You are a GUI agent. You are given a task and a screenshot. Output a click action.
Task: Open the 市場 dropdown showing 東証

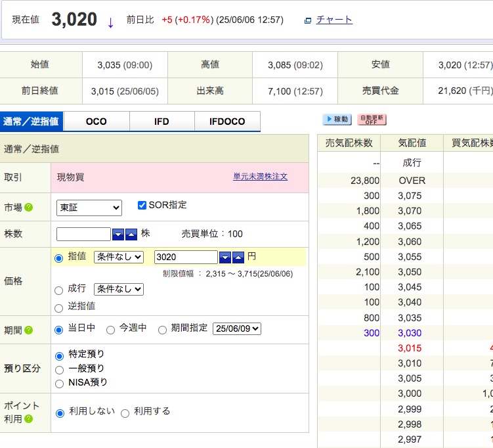tap(89, 208)
